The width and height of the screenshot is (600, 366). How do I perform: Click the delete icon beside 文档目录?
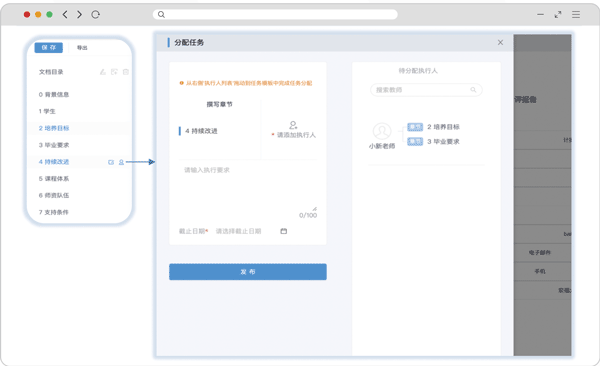click(126, 72)
